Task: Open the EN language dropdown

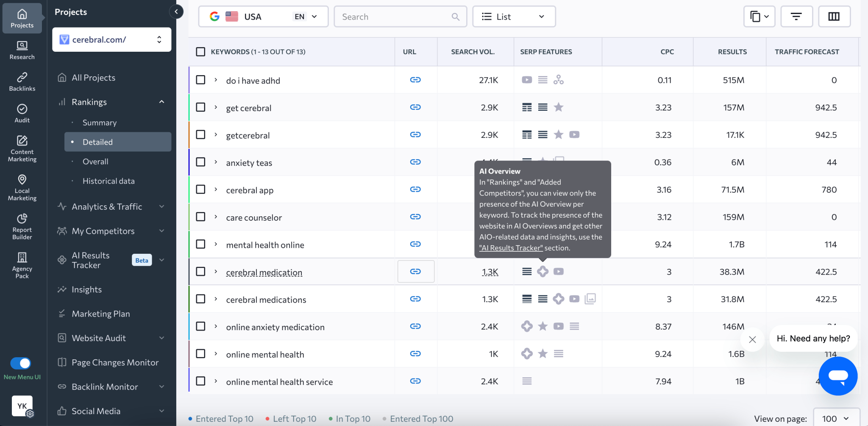Action: 306,16
